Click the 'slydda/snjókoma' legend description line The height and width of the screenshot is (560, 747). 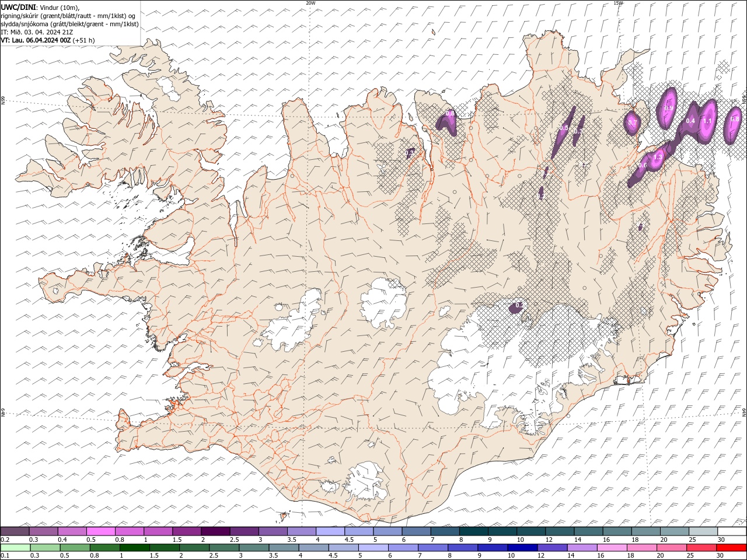[x=69, y=24]
